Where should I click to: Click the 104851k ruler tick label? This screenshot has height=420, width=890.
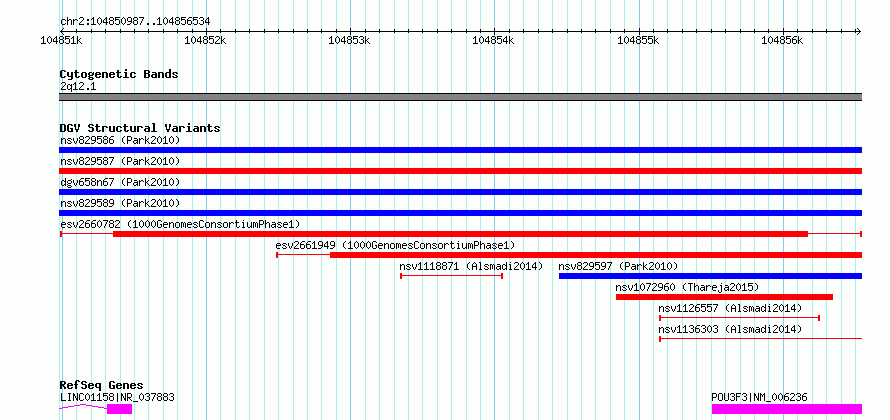click(x=61, y=40)
